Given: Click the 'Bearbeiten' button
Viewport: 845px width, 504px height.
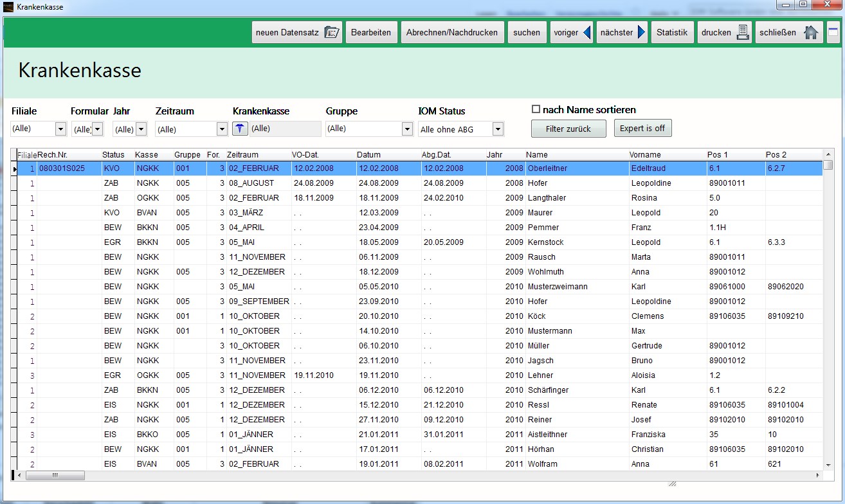Looking at the screenshot, I should click(x=371, y=33).
